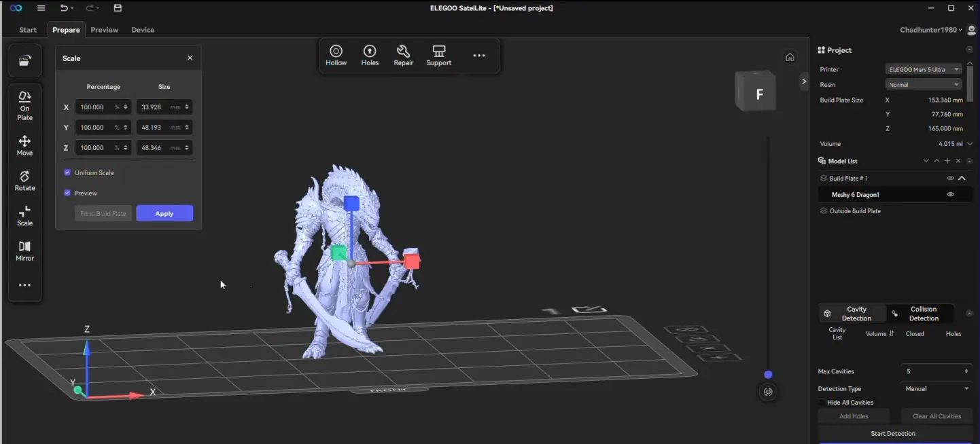Viewport: 980px width, 444px height.
Task: Open the Resin dropdown
Action: pyautogui.click(x=922, y=84)
